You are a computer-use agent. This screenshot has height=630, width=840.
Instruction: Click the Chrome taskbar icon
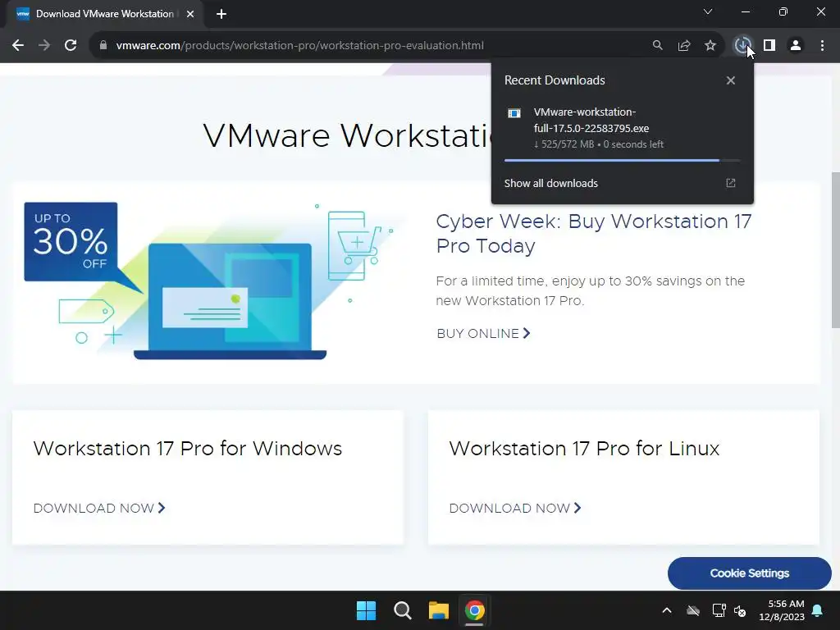click(x=475, y=610)
